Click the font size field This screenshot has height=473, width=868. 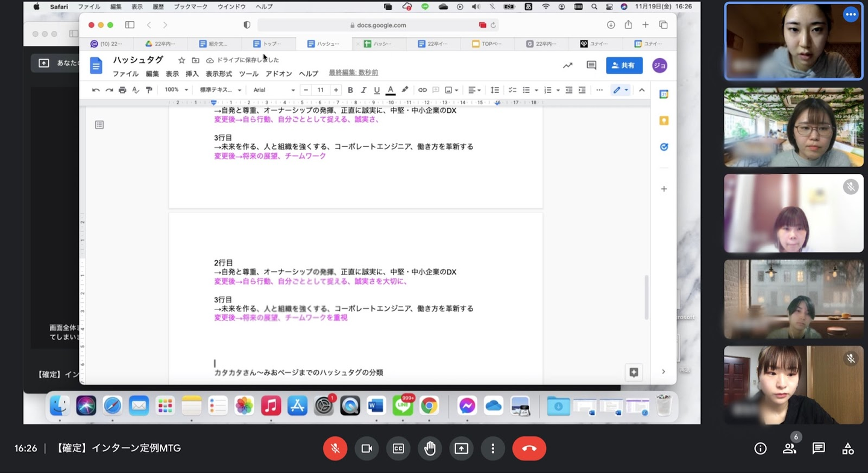coord(321,90)
